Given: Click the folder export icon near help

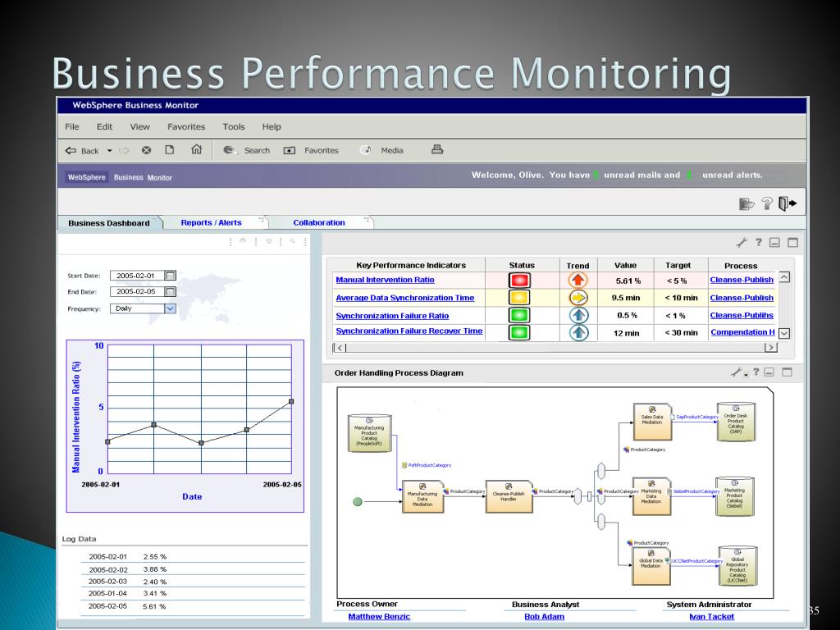Looking at the screenshot, I should tap(746, 204).
